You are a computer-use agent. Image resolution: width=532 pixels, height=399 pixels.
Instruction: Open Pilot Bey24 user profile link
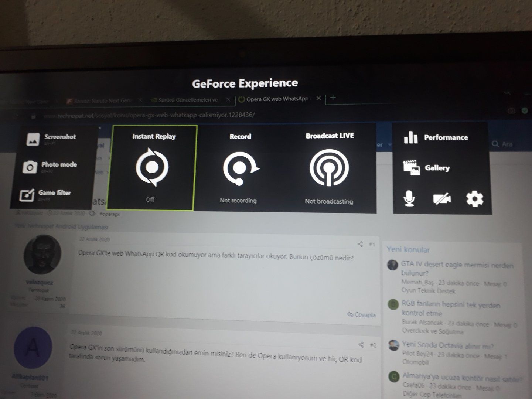[417, 354]
